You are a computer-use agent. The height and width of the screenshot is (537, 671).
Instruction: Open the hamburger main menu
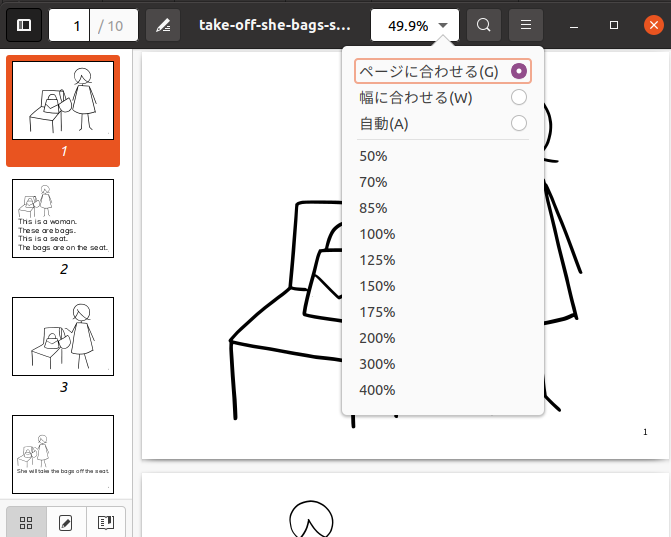pos(525,25)
